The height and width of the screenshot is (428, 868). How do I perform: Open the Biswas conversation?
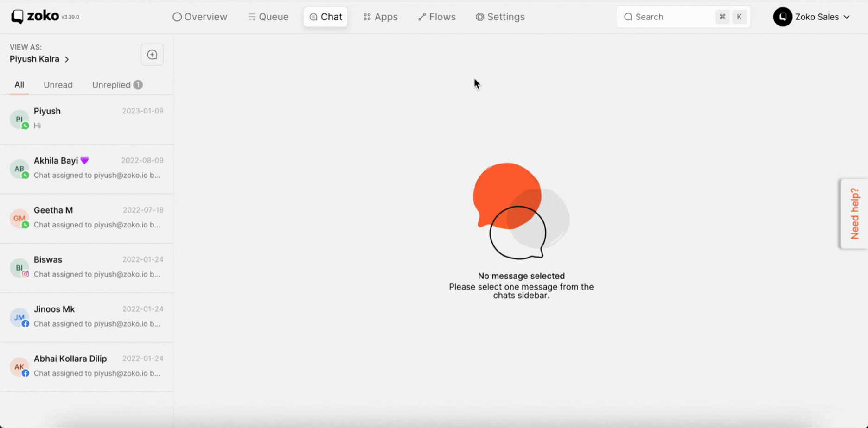87,268
